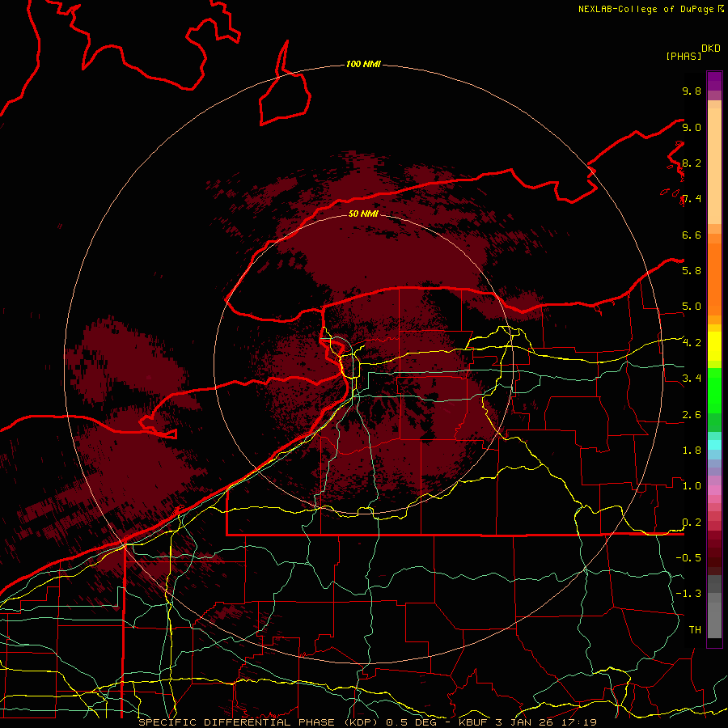
Task: Click the cyan segment of the color bar
Action: [x=714, y=445]
